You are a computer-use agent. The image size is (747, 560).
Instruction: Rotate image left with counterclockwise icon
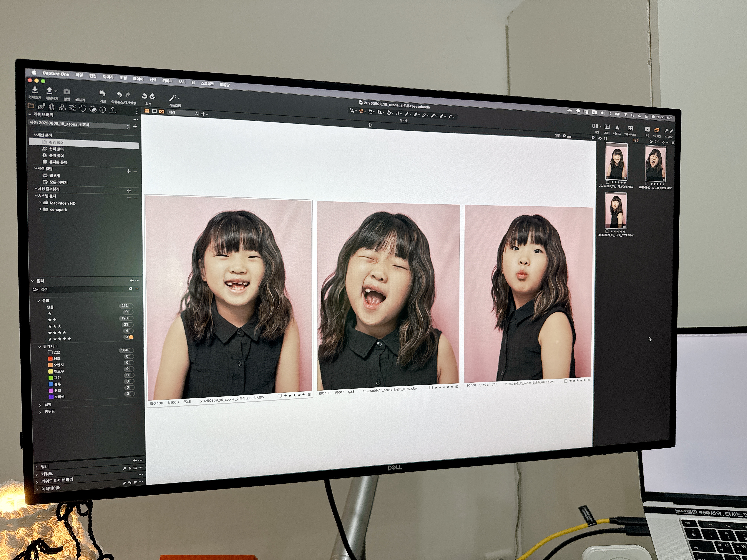coord(145,96)
